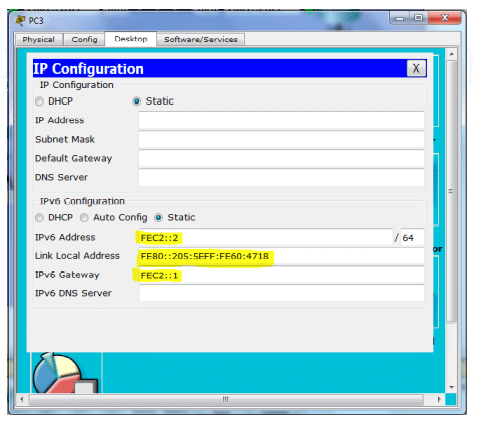Viewport: 481px width, 422px height.
Task: Click the DNS Server input field
Action: click(281, 177)
